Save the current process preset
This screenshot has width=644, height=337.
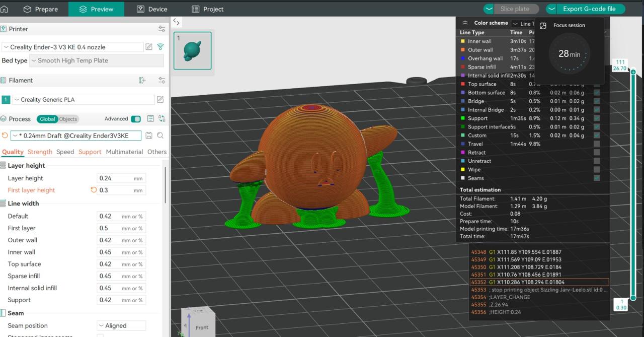pyautogui.click(x=149, y=136)
